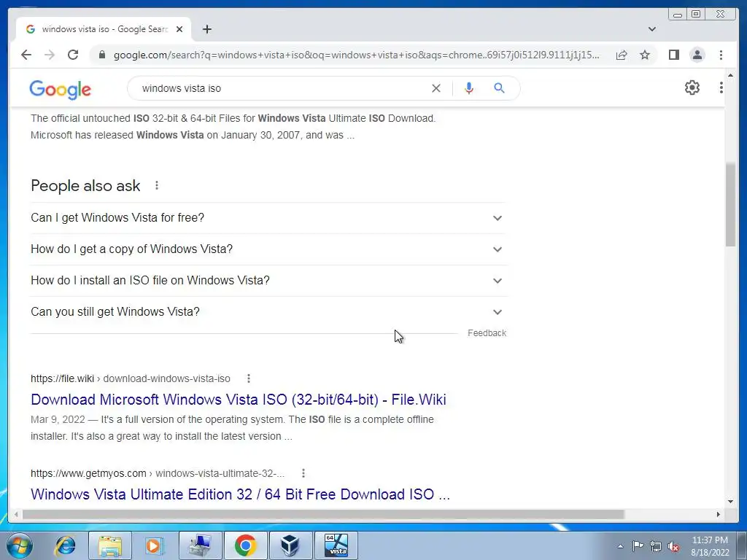The image size is (747, 560).
Task: Launch Internet Explorer from taskbar
Action: coord(64,545)
